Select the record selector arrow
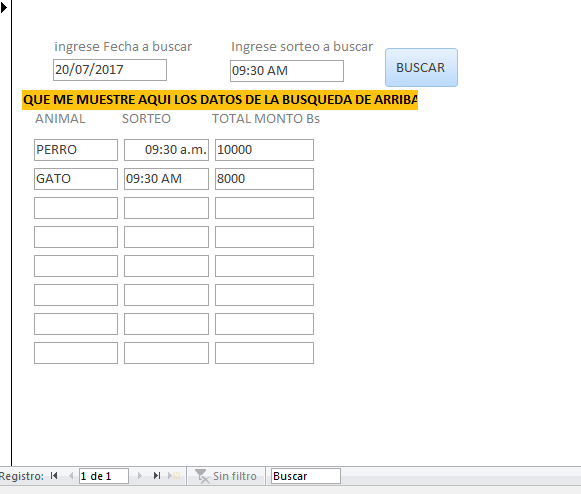Image resolution: width=581 pixels, height=494 pixels. tap(4, 7)
